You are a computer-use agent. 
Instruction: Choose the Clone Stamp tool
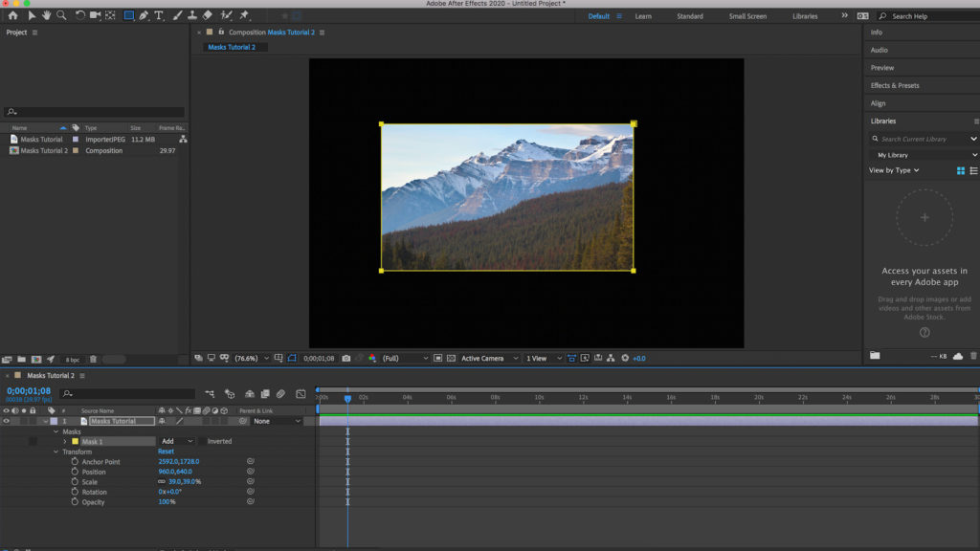click(x=192, y=16)
